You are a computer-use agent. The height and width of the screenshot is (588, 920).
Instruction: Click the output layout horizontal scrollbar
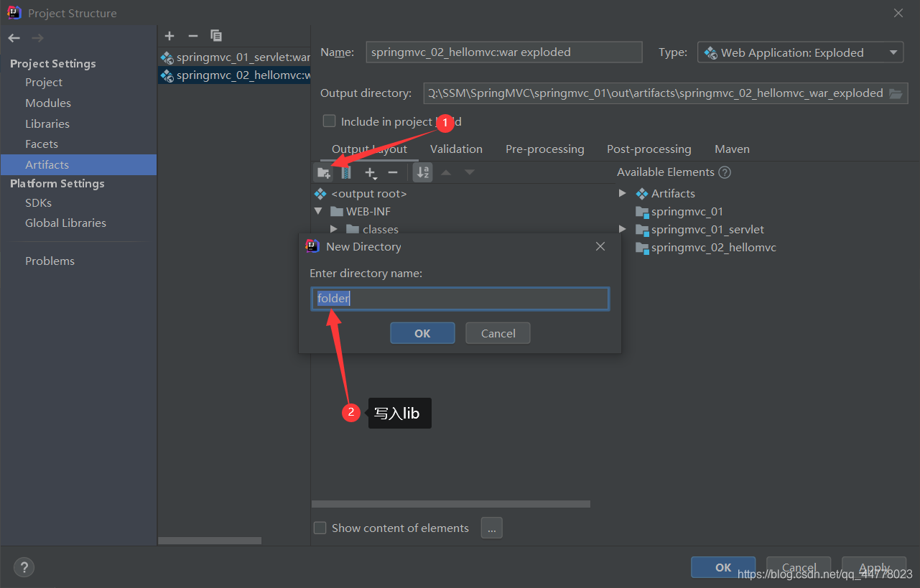[x=451, y=504]
